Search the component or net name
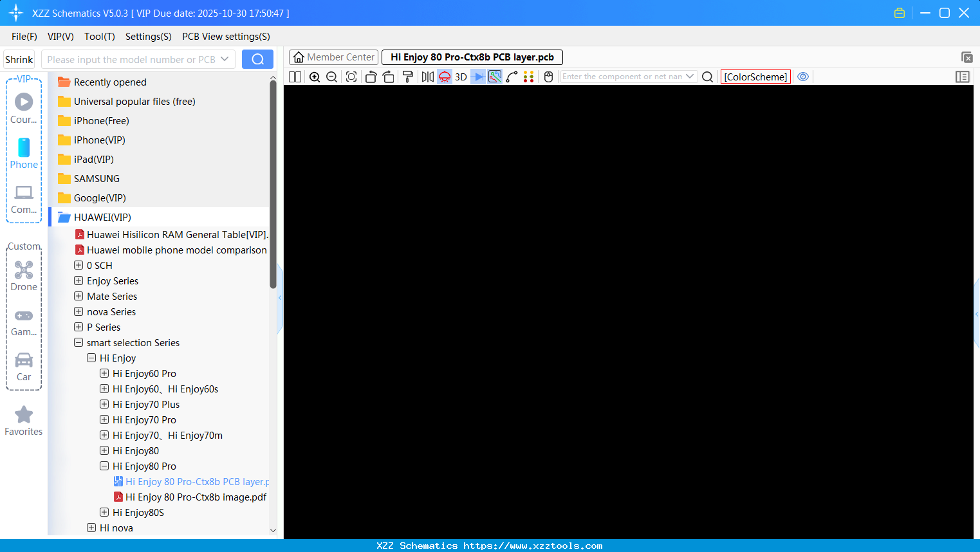This screenshot has height=552, width=980. click(707, 77)
